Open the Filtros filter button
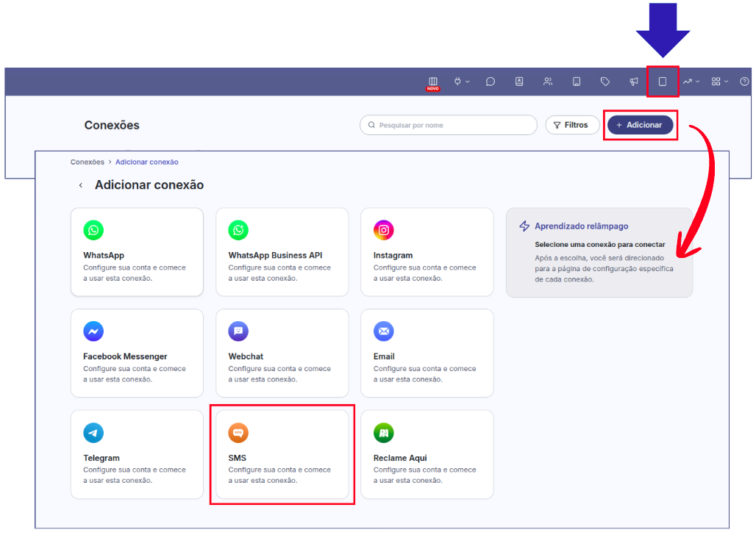756x535 pixels. point(572,125)
